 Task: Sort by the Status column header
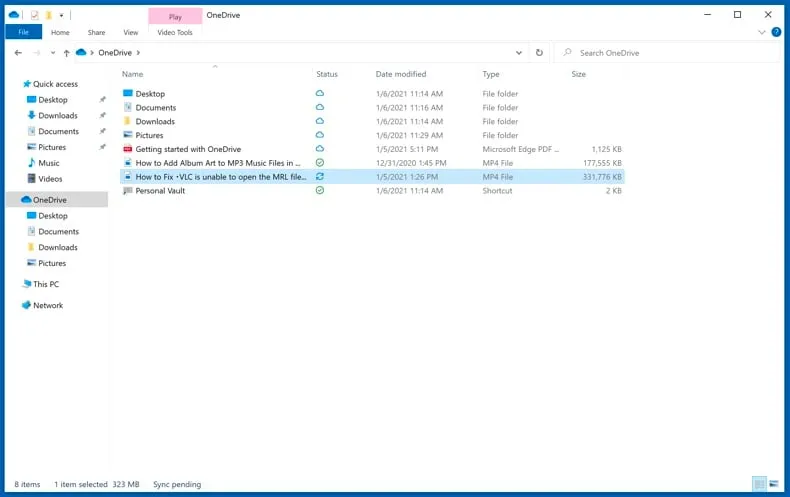coord(327,74)
